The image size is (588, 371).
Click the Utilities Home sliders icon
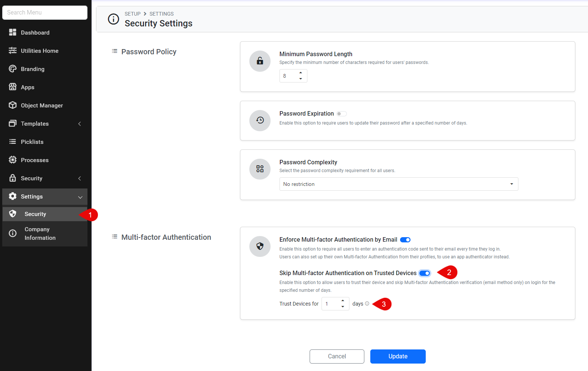tap(13, 51)
